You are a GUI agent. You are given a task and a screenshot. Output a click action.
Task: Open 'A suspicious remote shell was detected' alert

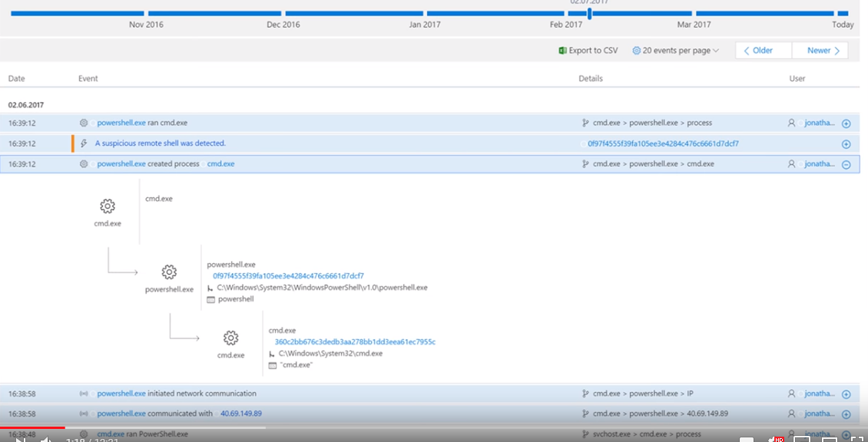[x=160, y=143]
